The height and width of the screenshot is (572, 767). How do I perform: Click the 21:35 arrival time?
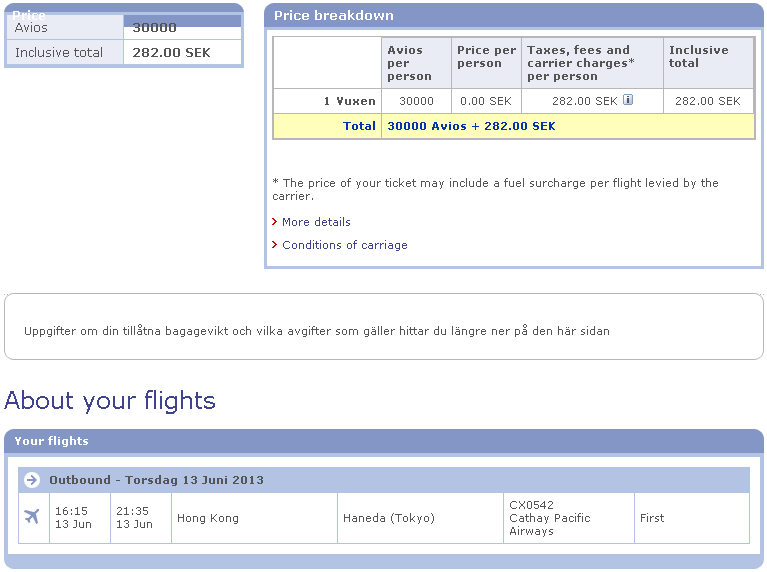click(x=133, y=511)
